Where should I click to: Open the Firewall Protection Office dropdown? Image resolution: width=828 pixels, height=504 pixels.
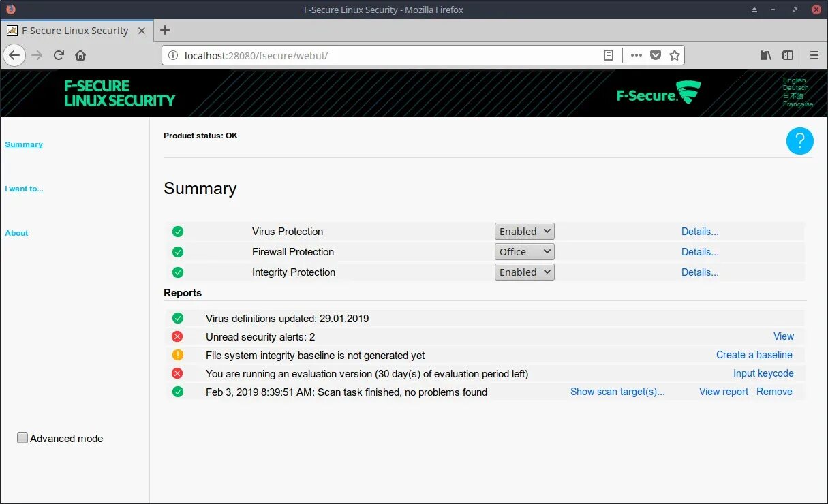click(x=525, y=252)
